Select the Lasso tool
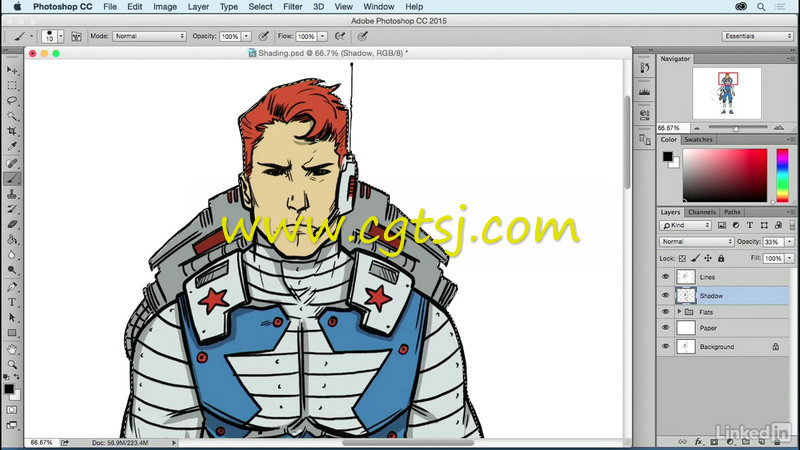Image resolution: width=800 pixels, height=450 pixels. point(12,101)
